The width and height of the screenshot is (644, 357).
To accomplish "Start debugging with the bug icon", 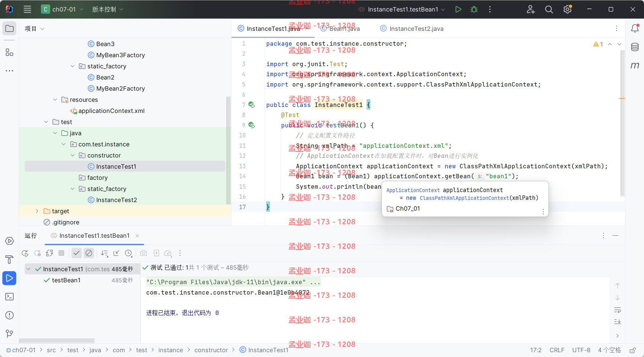I will click(x=474, y=9).
